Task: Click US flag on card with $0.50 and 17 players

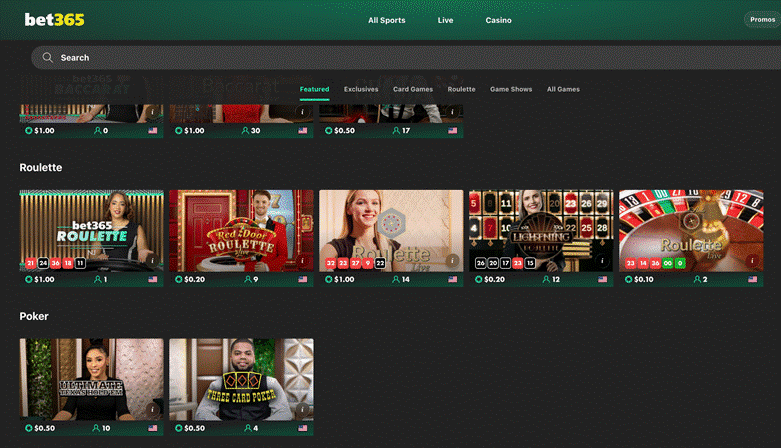Action: tap(453, 131)
